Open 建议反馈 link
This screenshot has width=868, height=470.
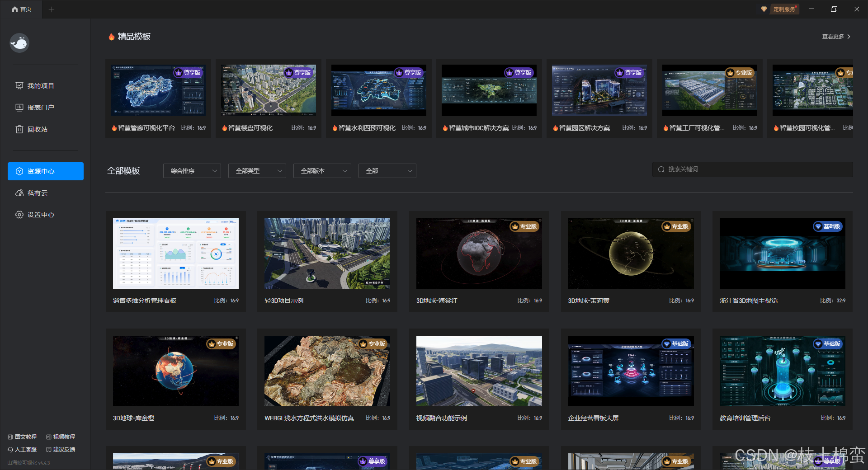[61, 450]
